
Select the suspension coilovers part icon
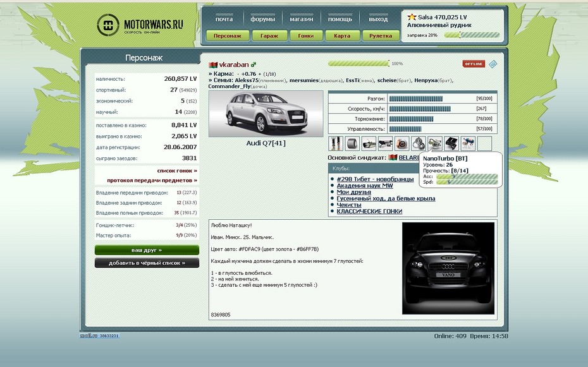(x=336, y=143)
